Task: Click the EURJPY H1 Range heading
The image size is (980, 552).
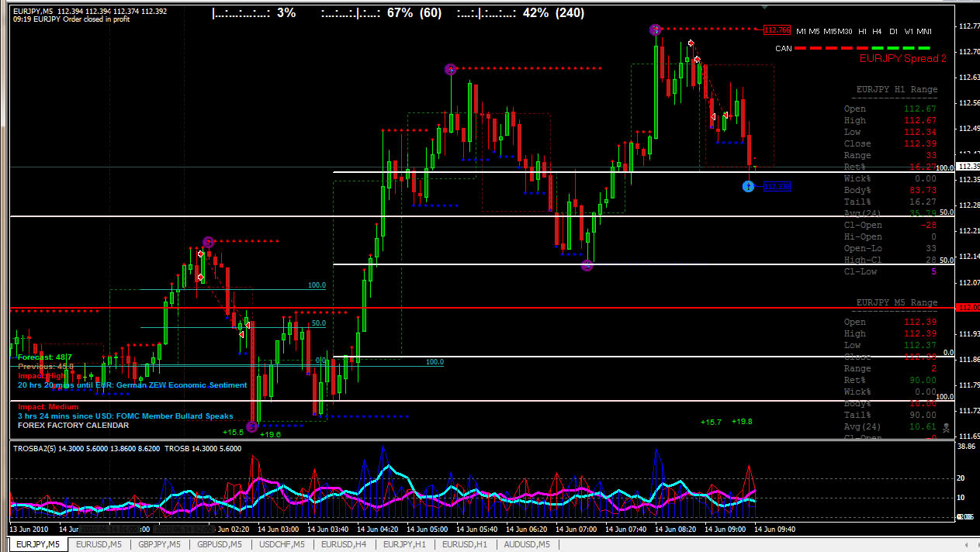Action: [896, 90]
